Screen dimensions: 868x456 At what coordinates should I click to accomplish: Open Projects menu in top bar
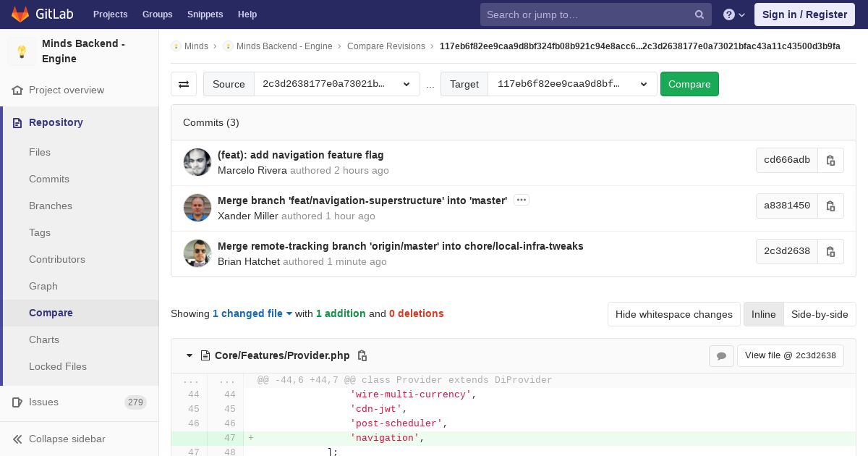tap(110, 14)
